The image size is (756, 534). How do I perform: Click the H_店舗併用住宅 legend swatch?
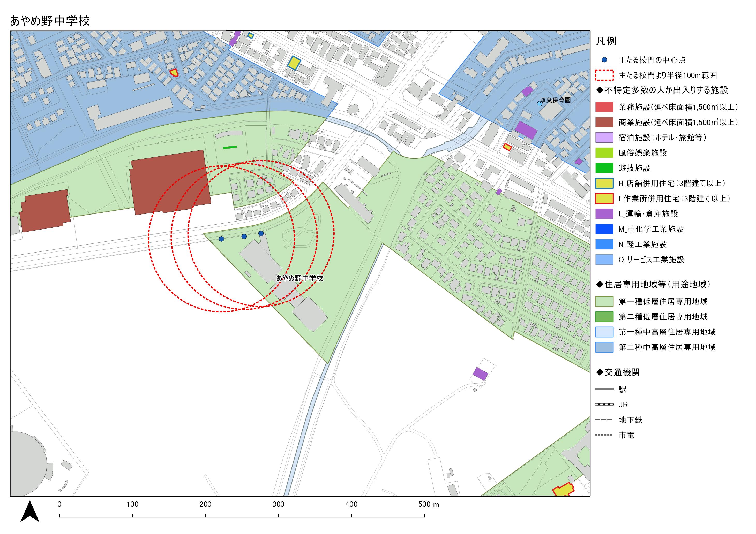[x=604, y=183]
